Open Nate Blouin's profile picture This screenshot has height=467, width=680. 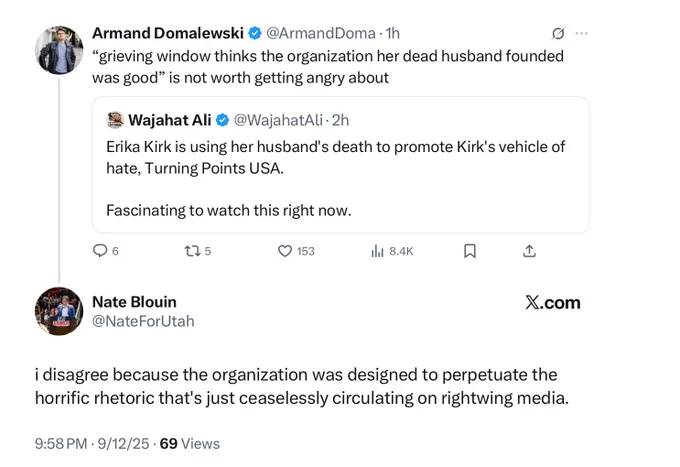coord(59,311)
